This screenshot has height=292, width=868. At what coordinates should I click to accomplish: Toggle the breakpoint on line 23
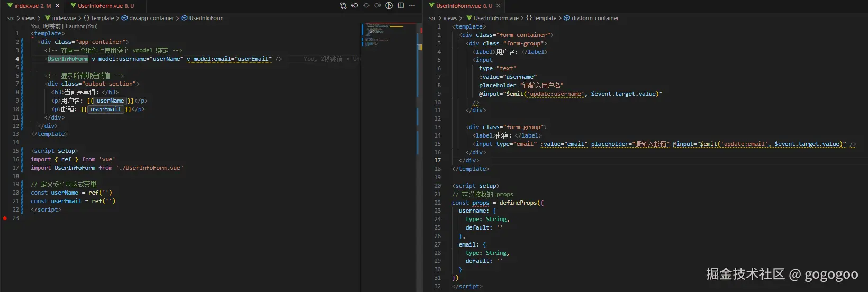[x=5, y=218]
